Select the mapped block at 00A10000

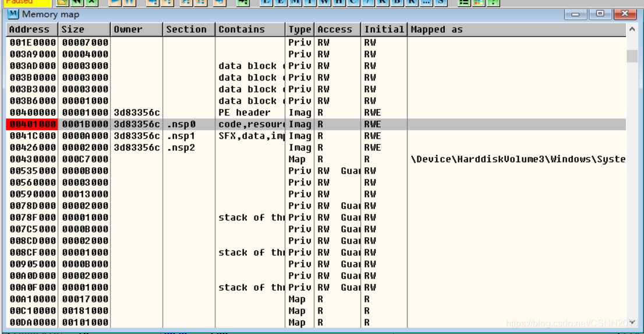[x=316, y=298]
